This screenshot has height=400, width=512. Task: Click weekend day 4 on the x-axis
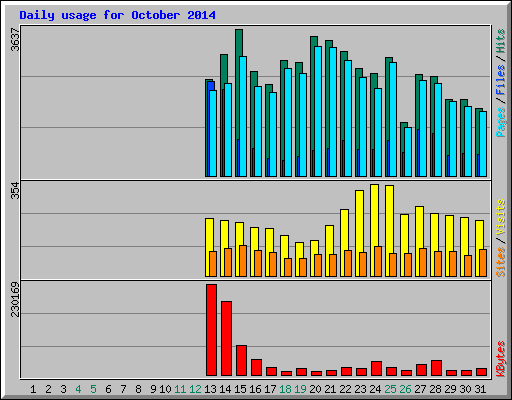point(78,389)
